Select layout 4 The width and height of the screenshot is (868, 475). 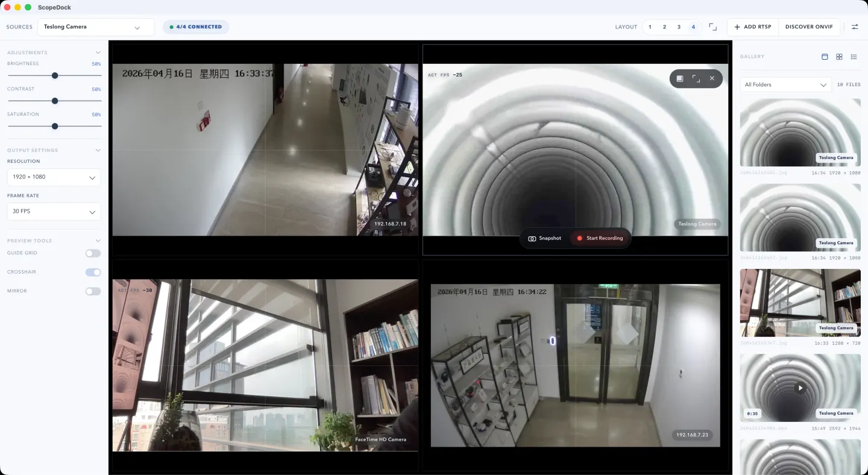693,27
